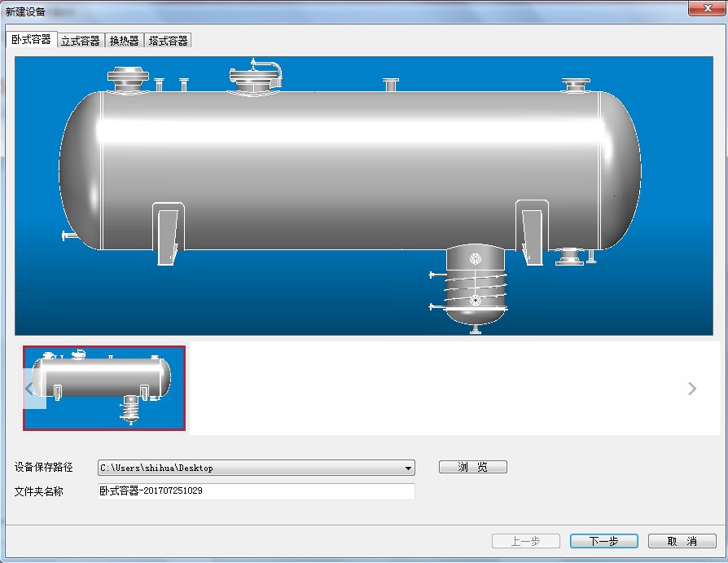
Task: Switch to the 塔式容器 tab
Action: pos(168,41)
